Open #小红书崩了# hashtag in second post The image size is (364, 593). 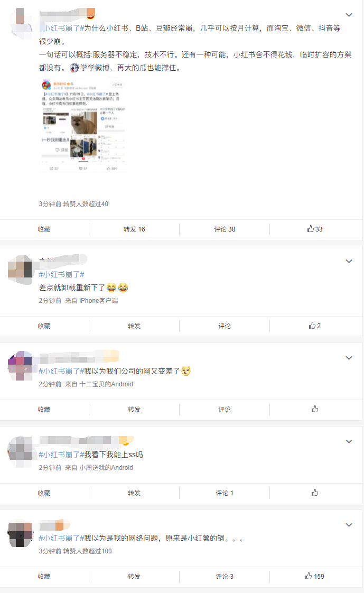point(61,274)
